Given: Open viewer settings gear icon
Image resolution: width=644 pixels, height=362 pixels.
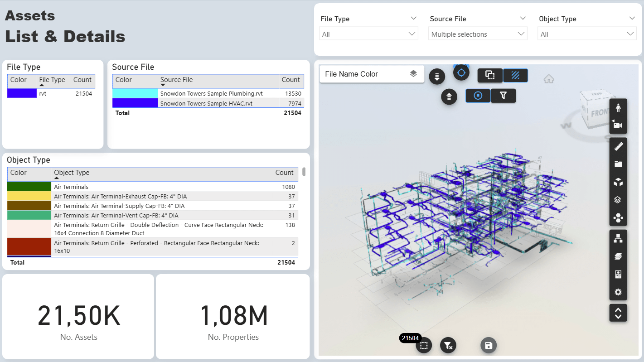Looking at the screenshot, I should click(x=618, y=292).
